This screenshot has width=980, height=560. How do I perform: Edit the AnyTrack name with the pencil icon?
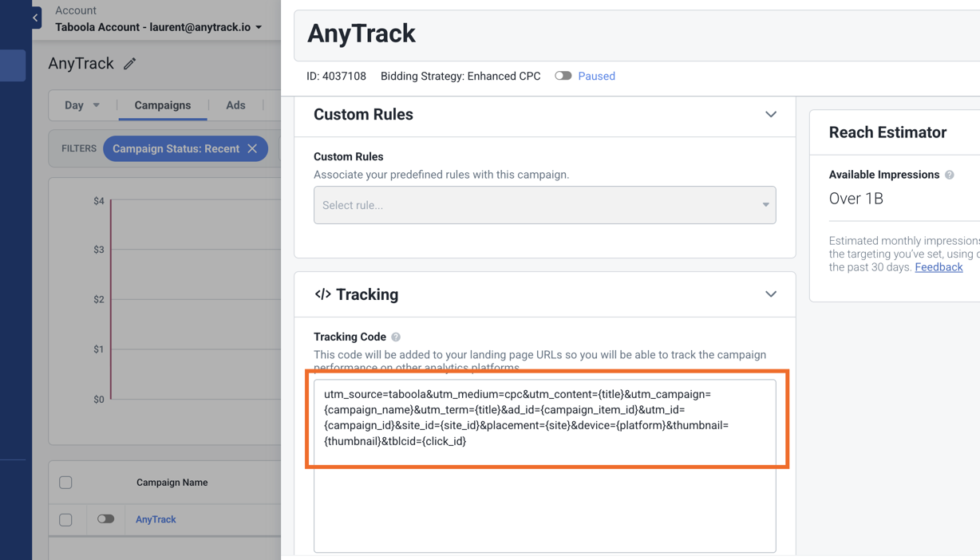pyautogui.click(x=130, y=64)
